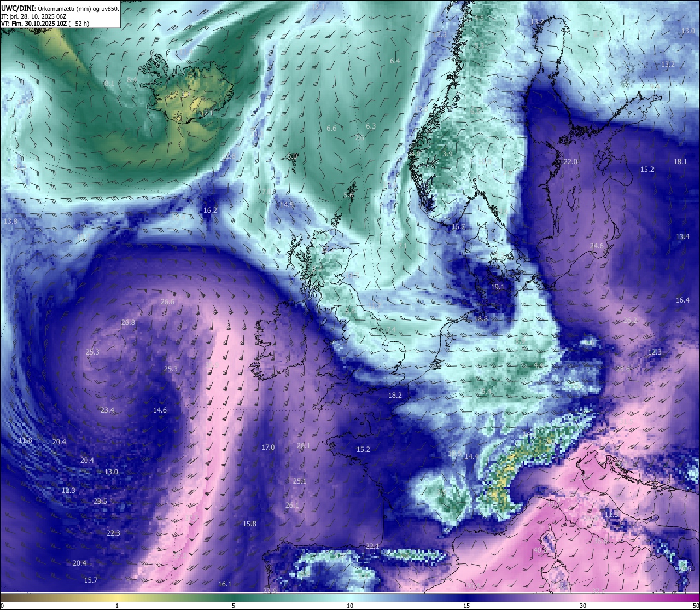The height and width of the screenshot is (610, 700).
Task: Click the 18.2 value near the English Channel
Action: coord(395,395)
